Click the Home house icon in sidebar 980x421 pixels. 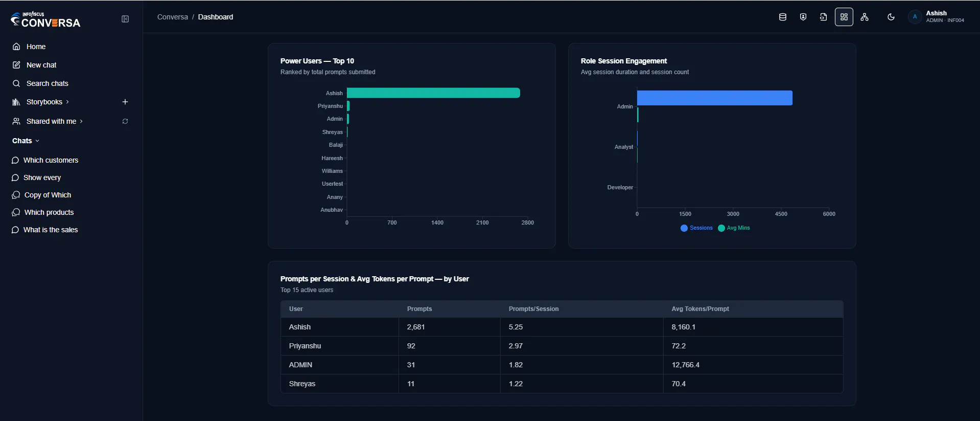point(16,47)
